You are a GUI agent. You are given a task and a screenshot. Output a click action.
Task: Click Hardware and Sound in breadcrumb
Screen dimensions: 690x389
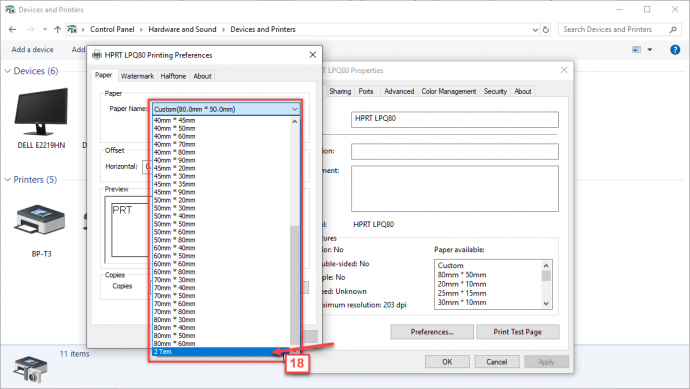182,29
